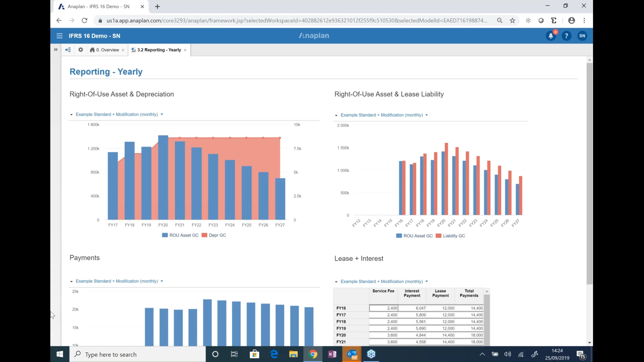The height and width of the screenshot is (362, 644).
Task: Open Outlook from the Windows taskbar
Action: [352, 354]
